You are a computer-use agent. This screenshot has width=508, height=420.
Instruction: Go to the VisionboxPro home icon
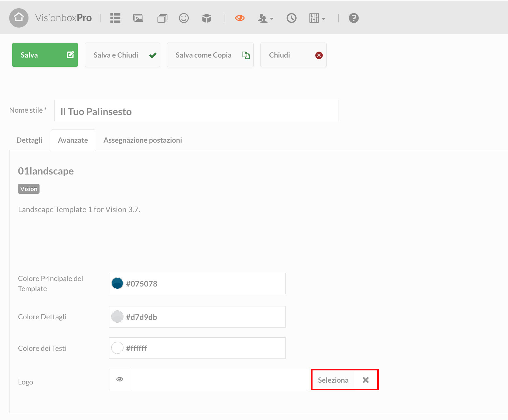pos(19,18)
